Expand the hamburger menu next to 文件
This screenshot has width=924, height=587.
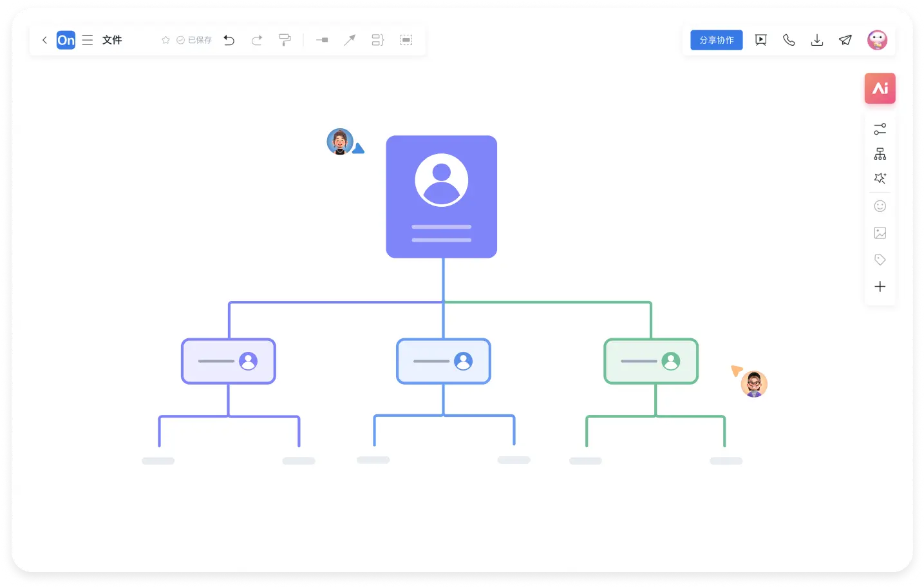(x=88, y=40)
